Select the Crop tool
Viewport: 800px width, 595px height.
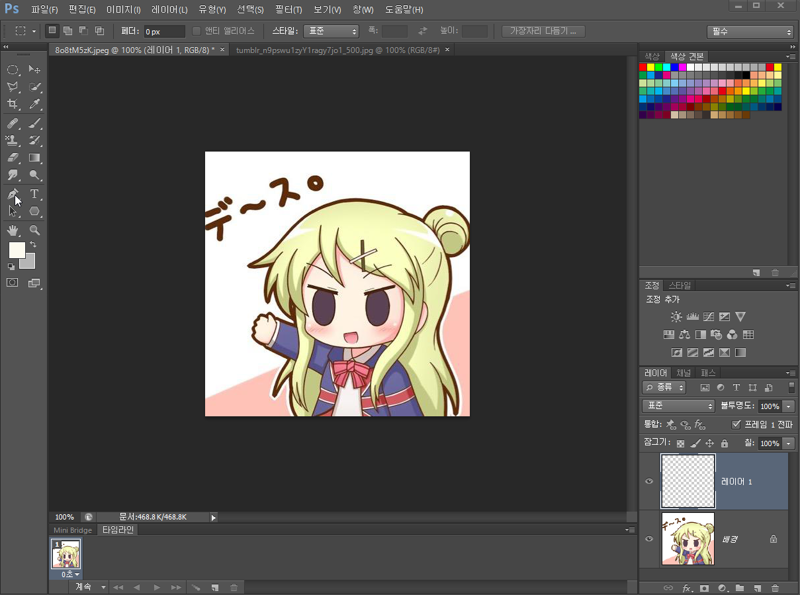pyautogui.click(x=13, y=104)
